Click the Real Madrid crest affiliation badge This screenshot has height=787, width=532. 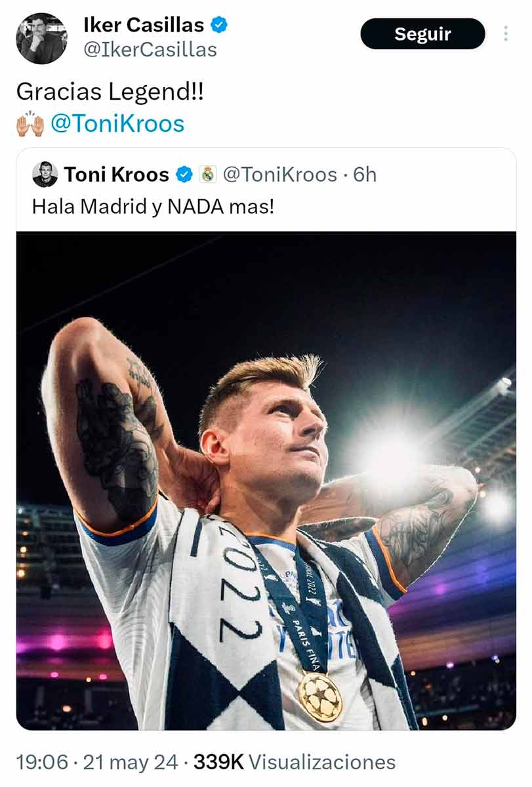click(x=208, y=174)
